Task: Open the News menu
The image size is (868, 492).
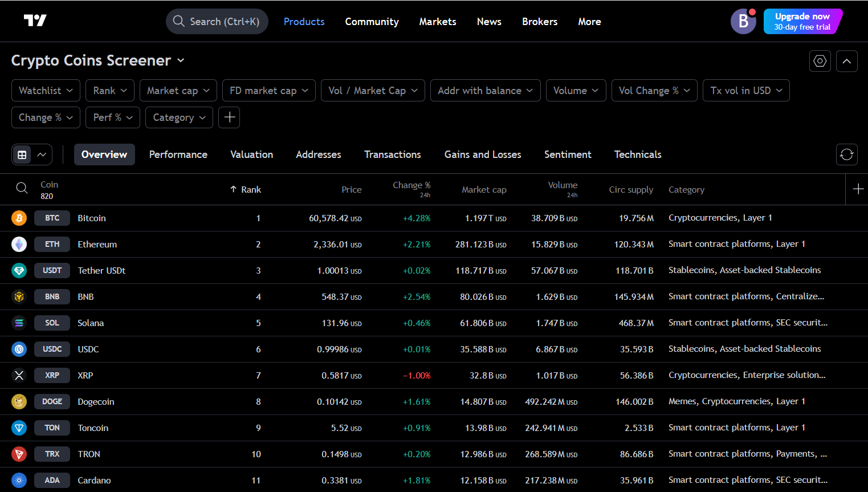Action: coord(489,22)
